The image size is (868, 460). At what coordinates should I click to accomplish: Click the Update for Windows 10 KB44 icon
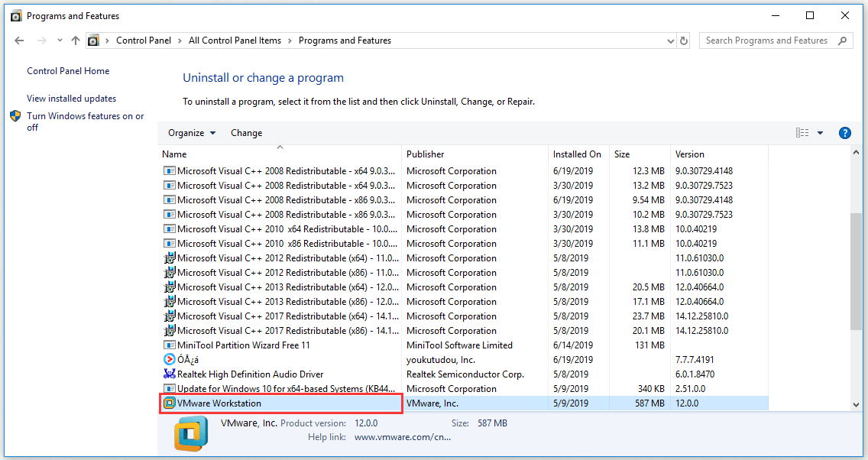click(x=169, y=388)
